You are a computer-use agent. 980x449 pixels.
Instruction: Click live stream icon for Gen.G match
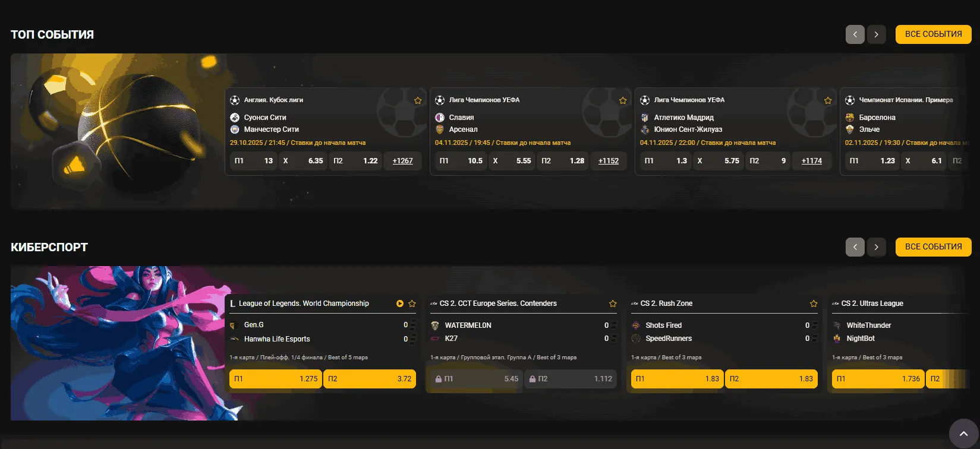400,303
